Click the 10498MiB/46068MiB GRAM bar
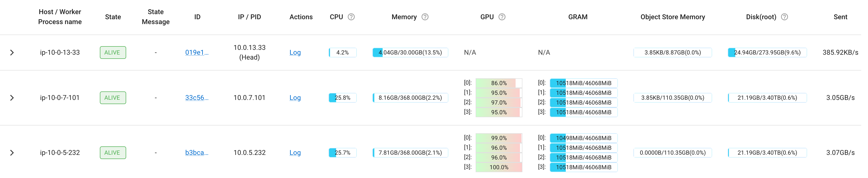Screen dimensions: 868x178 click(583, 138)
